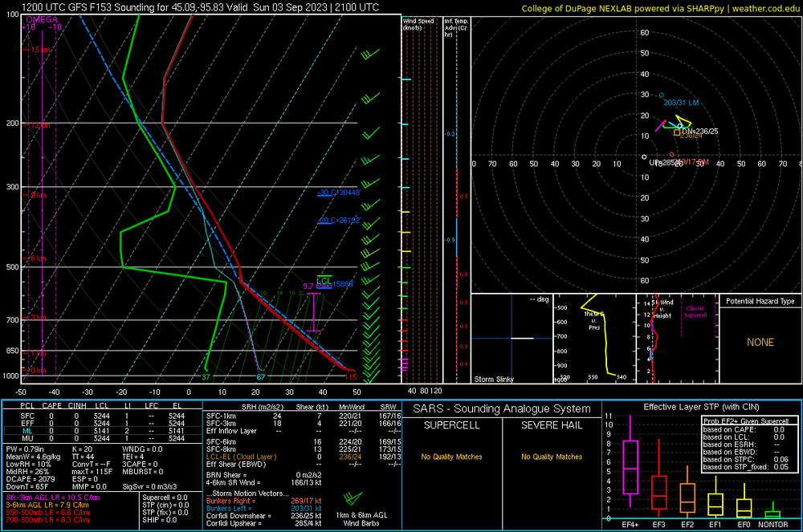This screenshot has width=803, height=532.
Task: Click the OMEGA label at top left
Action: pos(42,18)
